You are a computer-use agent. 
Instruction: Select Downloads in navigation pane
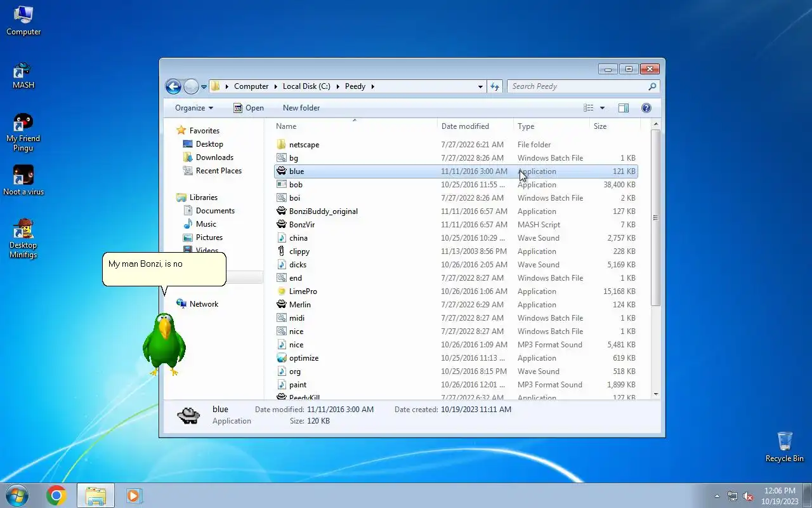(208, 157)
